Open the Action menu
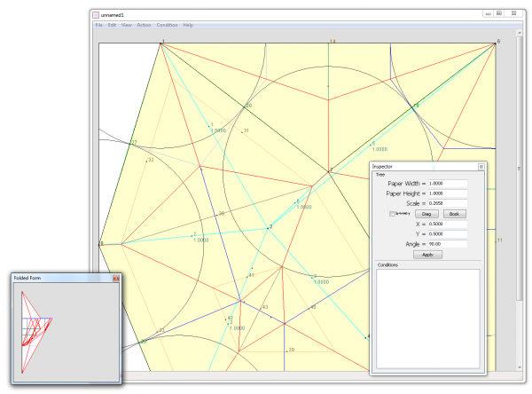Image resolution: width=532 pixels, height=394 pixels. pos(144,25)
